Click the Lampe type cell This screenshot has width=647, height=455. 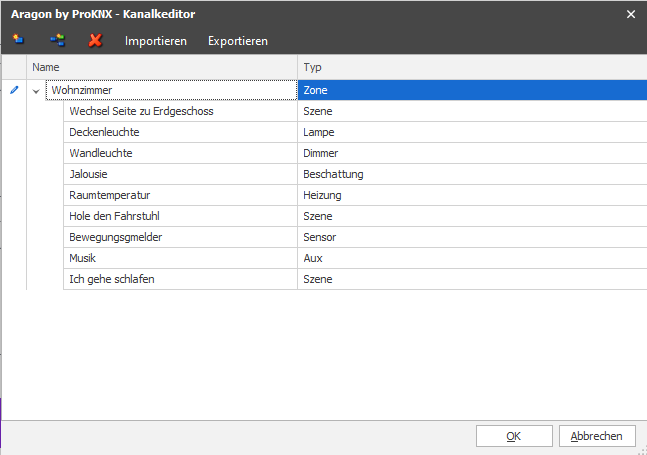[472, 132]
